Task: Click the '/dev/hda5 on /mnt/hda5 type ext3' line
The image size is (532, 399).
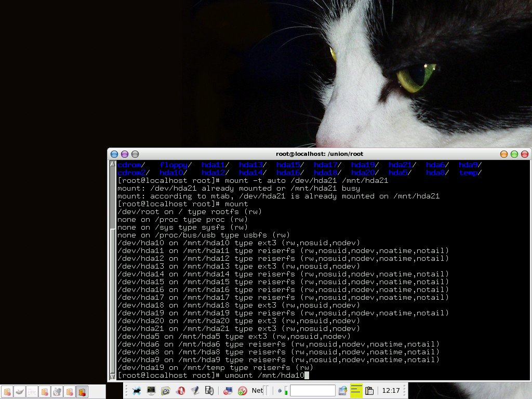Action: 234,337
